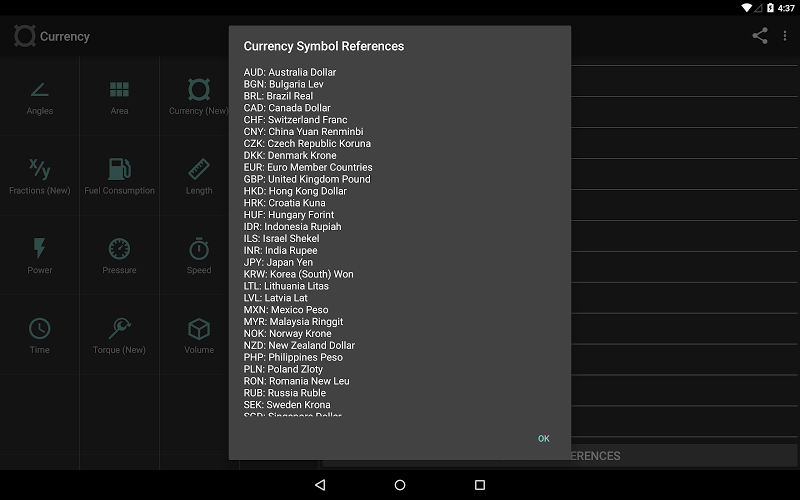The image size is (800, 500).
Task: Select the MXN: Mexico Peso line
Action: pos(286,310)
